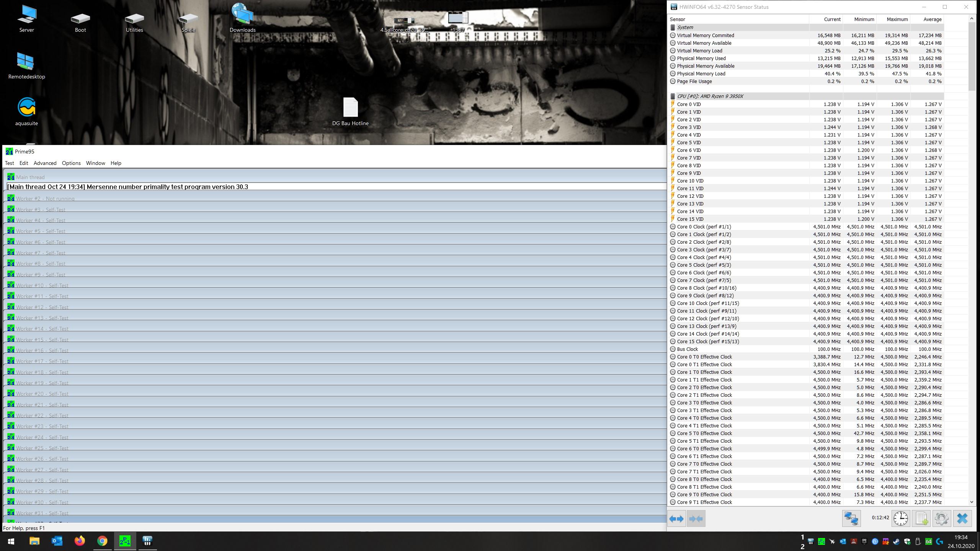The width and height of the screenshot is (980, 551).
Task: Switch to Prime95 taskbar button
Action: click(x=125, y=541)
